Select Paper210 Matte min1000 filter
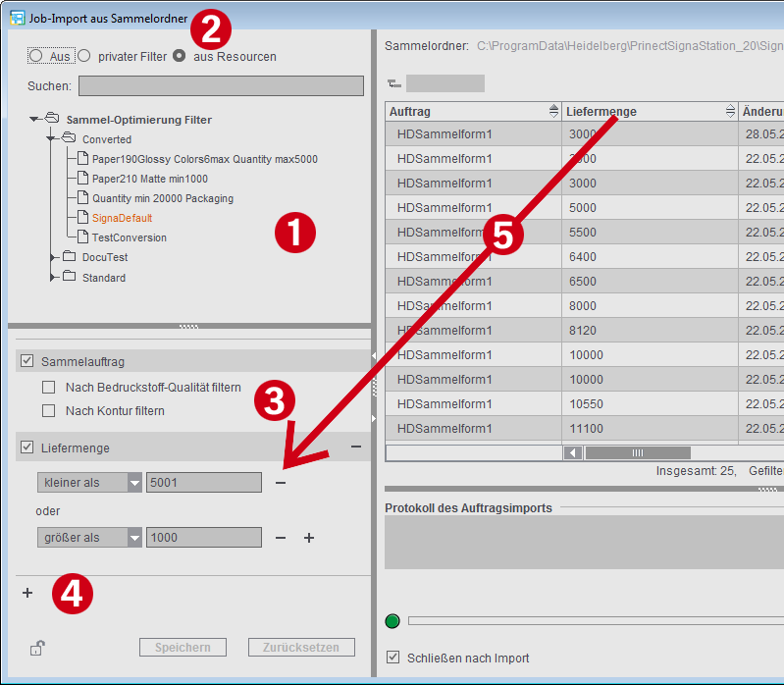The height and width of the screenshot is (685, 784). tap(149, 179)
